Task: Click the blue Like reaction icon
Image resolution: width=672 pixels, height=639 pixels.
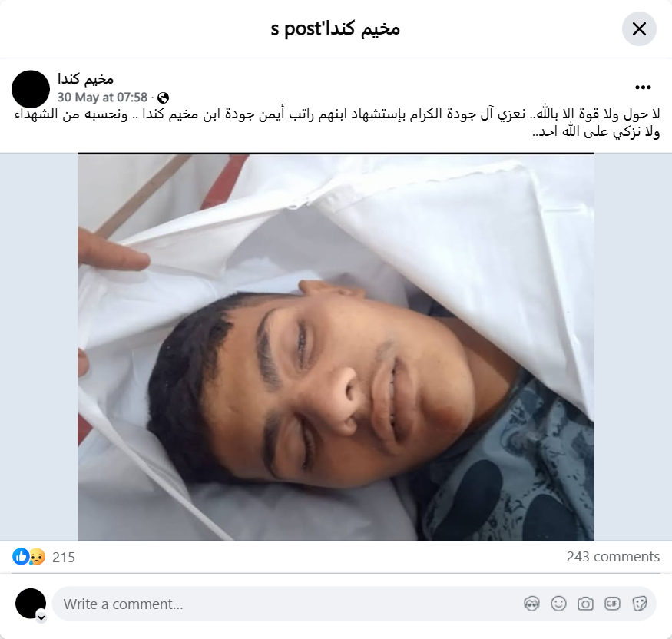Action: click(x=20, y=556)
